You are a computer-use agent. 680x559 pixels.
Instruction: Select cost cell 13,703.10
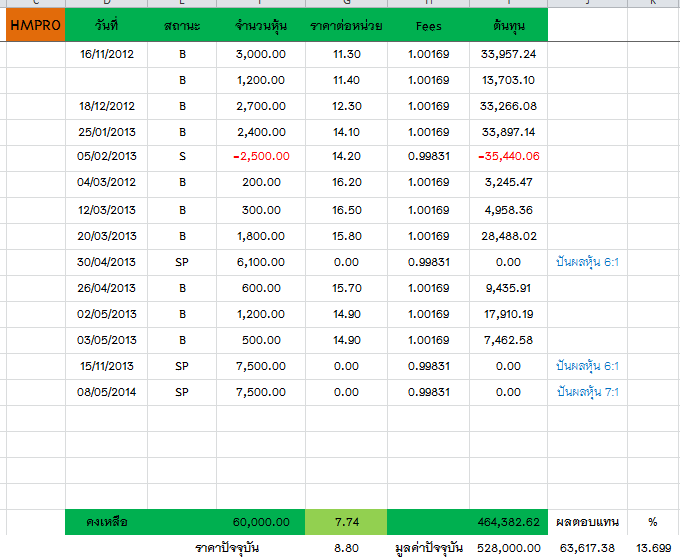point(509,80)
